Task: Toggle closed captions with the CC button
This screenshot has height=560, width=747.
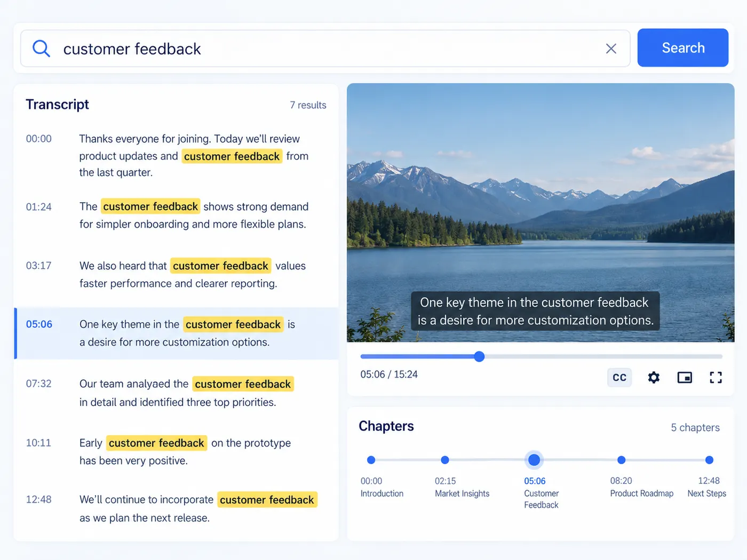Action: click(619, 378)
